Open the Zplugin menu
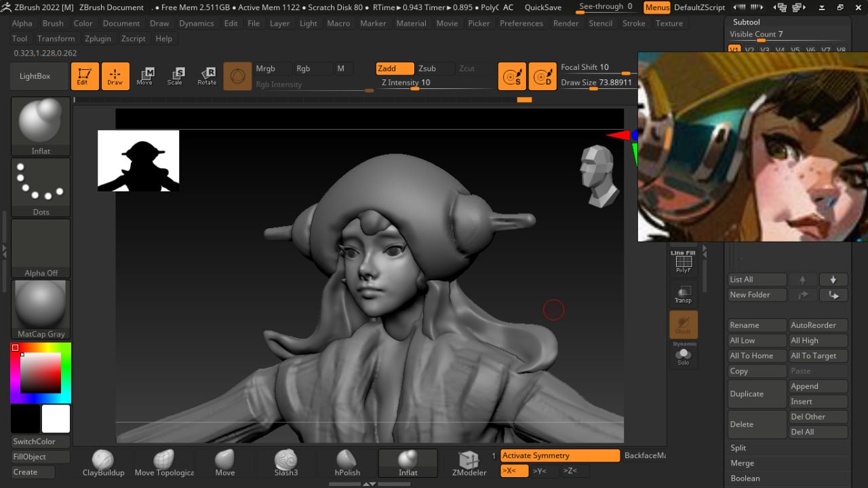This screenshot has height=488, width=868. pyautogui.click(x=98, y=39)
